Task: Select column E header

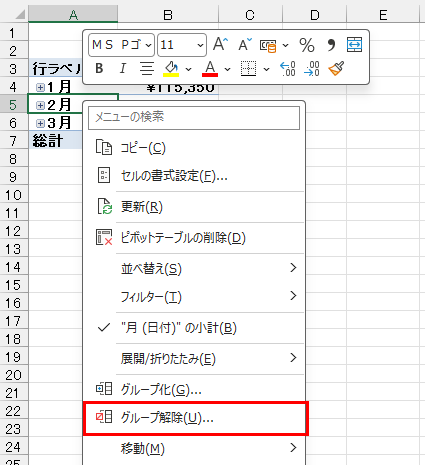Action: pyautogui.click(x=383, y=15)
